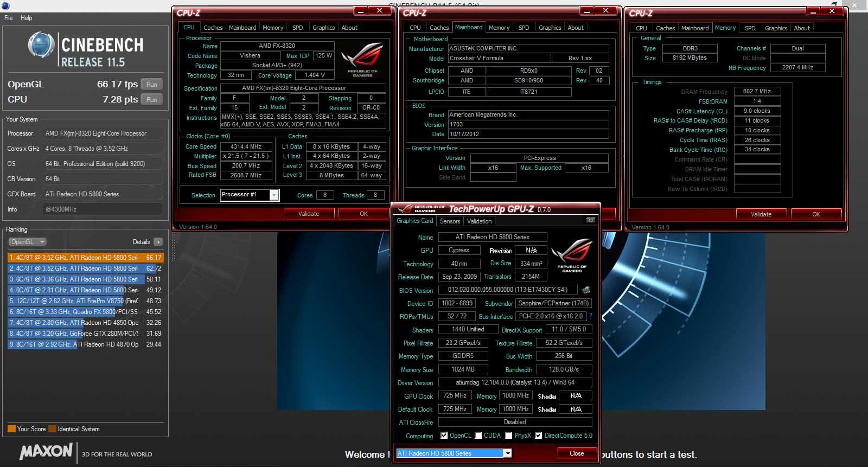This screenshot has height=467, width=868.
Task: Click the Details label in Ranking
Action: [x=141, y=242]
